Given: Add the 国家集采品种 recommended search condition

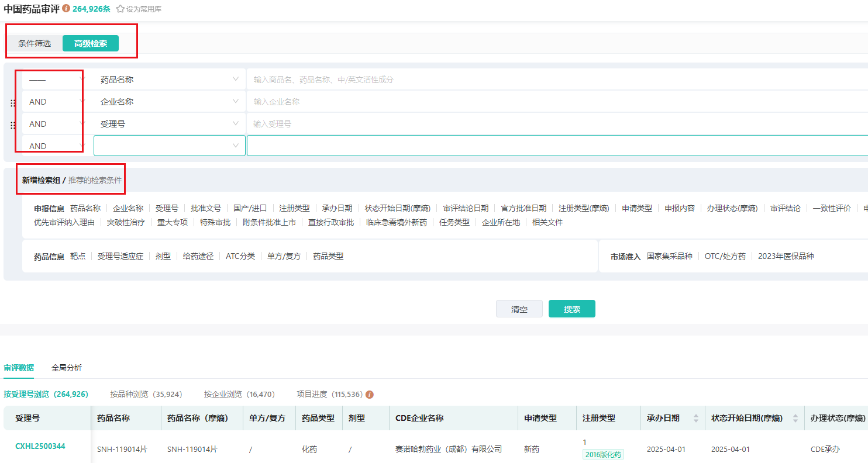Looking at the screenshot, I should 669,256.
